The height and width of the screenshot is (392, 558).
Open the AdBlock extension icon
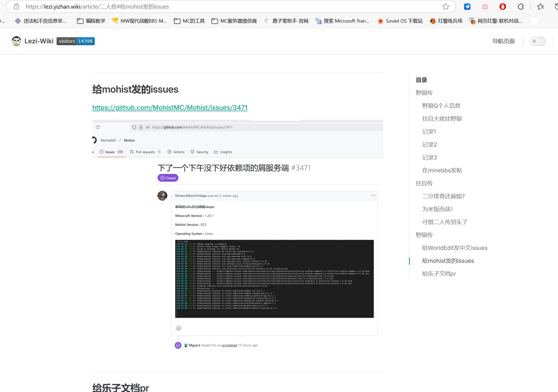coord(503,6)
